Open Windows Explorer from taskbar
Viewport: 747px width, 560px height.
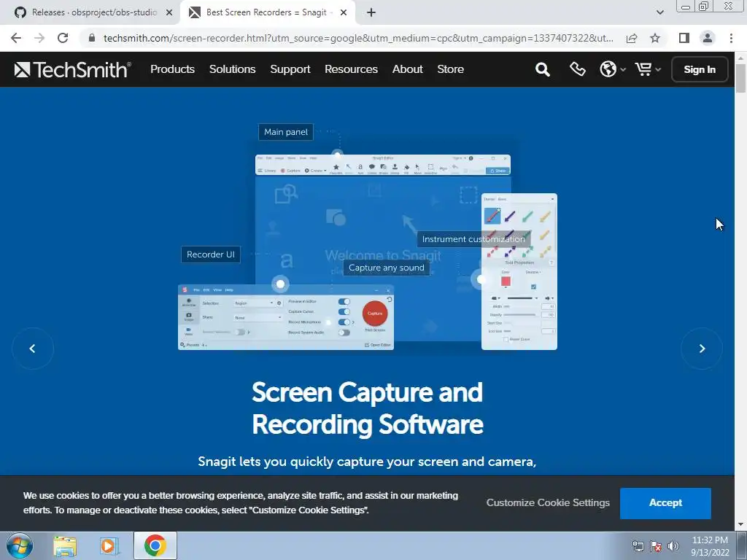[65, 546]
